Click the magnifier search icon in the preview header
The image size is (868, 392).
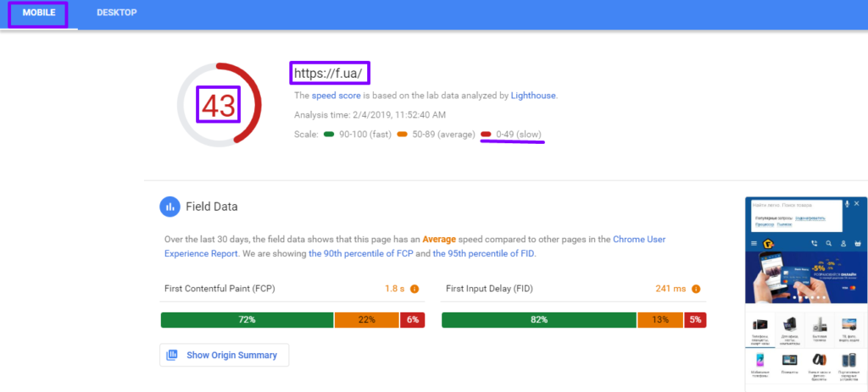(830, 244)
